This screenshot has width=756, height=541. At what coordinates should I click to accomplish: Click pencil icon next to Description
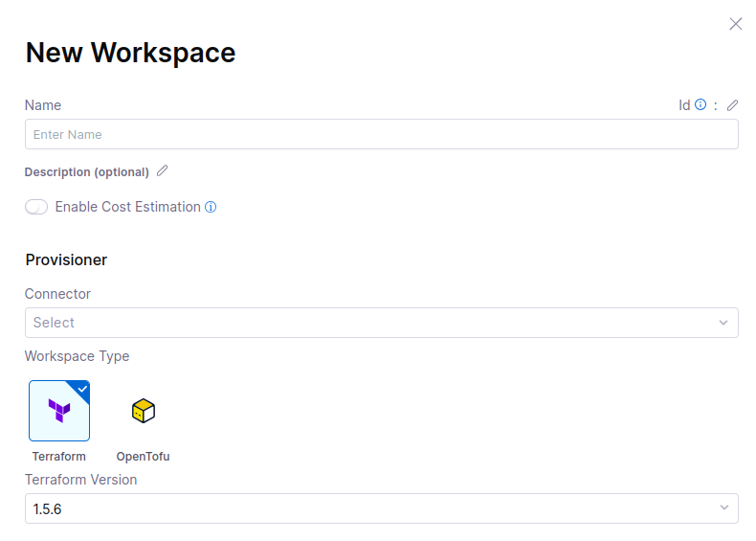pos(163,171)
